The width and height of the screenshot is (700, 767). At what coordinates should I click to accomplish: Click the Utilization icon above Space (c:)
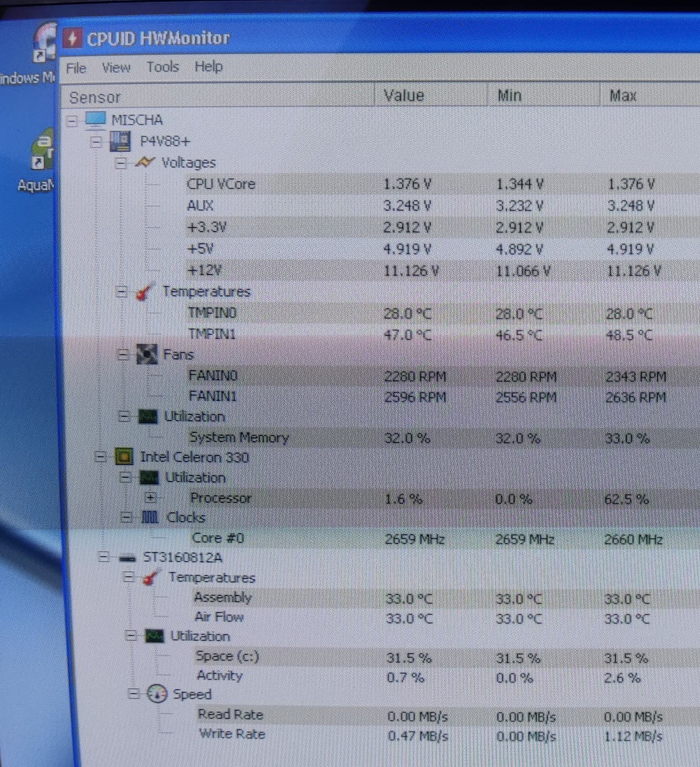point(154,637)
